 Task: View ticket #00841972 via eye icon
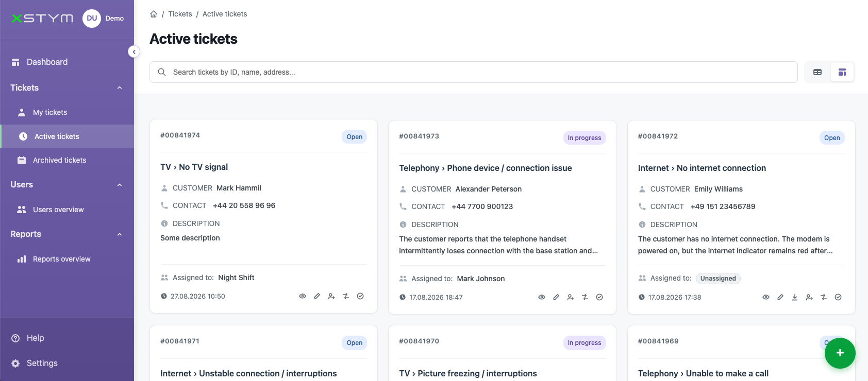click(x=766, y=297)
